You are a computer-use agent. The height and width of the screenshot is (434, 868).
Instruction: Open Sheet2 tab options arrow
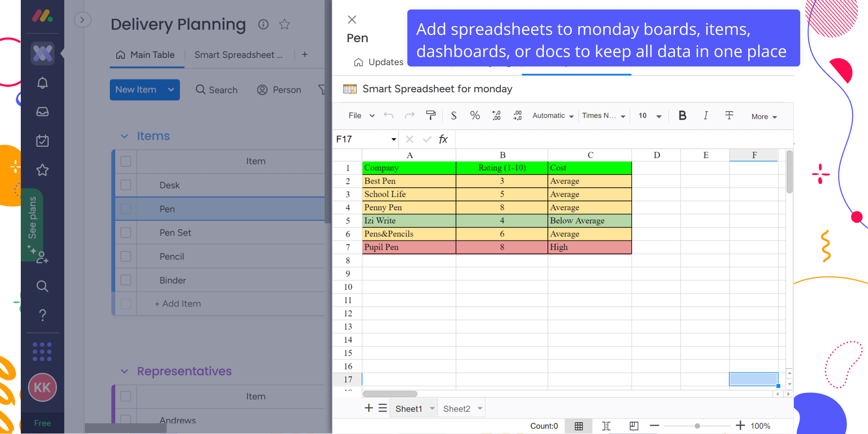(x=480, y=408)
